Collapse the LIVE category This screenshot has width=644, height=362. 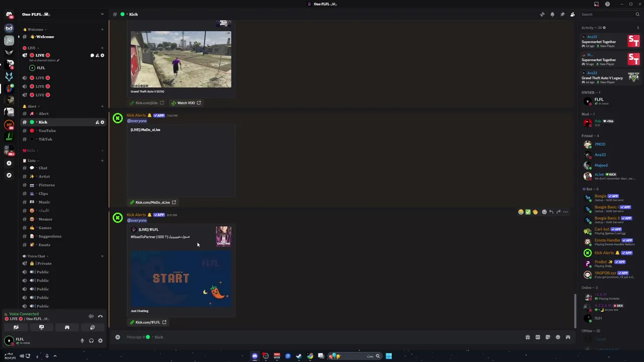tap(31, 48)
